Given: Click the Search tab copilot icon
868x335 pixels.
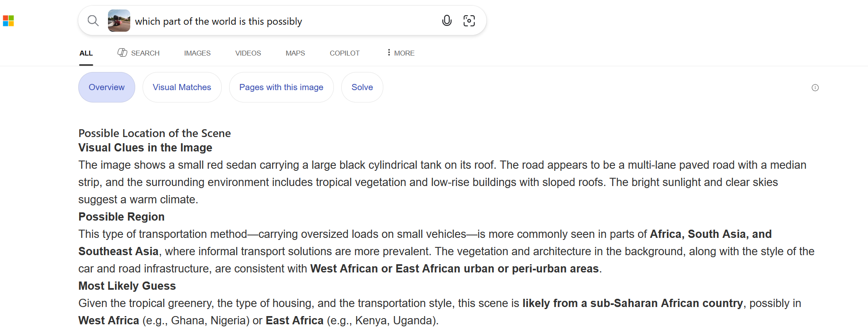Looking at the screenshot, I should 122,53.
